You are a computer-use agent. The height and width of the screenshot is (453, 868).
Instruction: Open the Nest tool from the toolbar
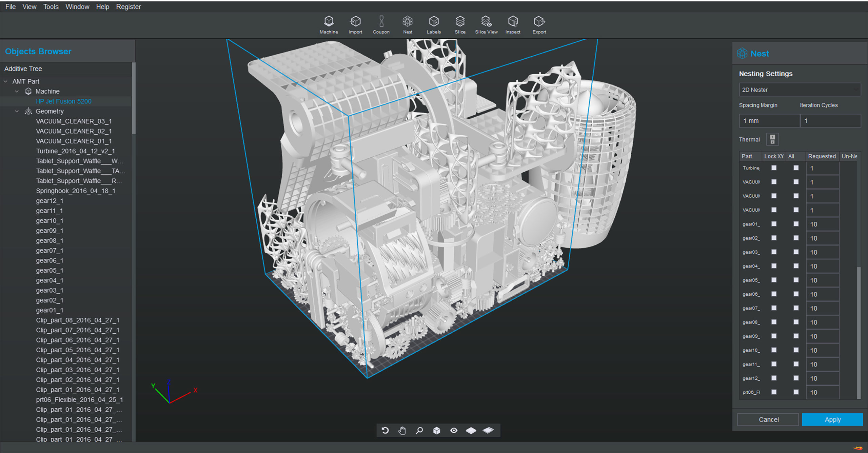(408, 25)
